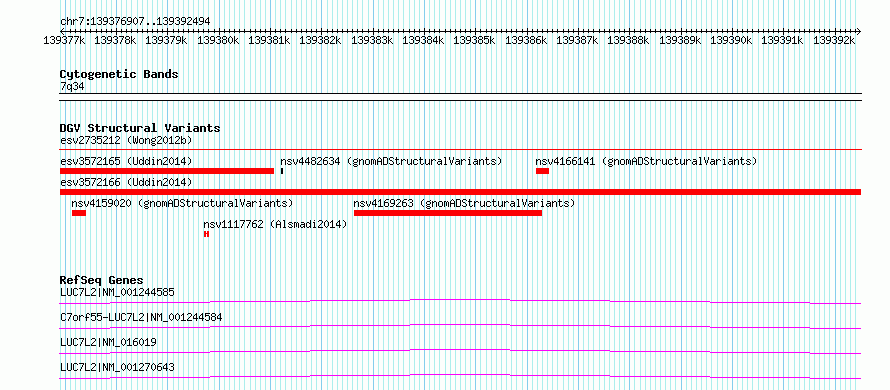Viewport: 890px width, 390px height.
Task: Open C7orf55-LUC7L2|NM_001244584 gene label
Action: click(x=141, y=317)
